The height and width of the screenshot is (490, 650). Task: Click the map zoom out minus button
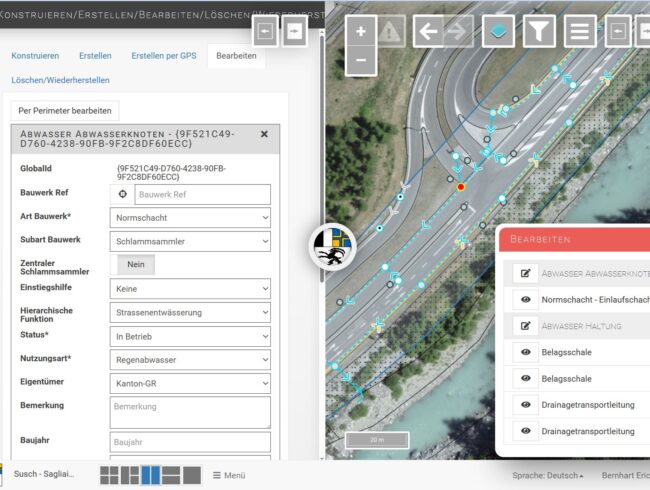tap(361, 60)
